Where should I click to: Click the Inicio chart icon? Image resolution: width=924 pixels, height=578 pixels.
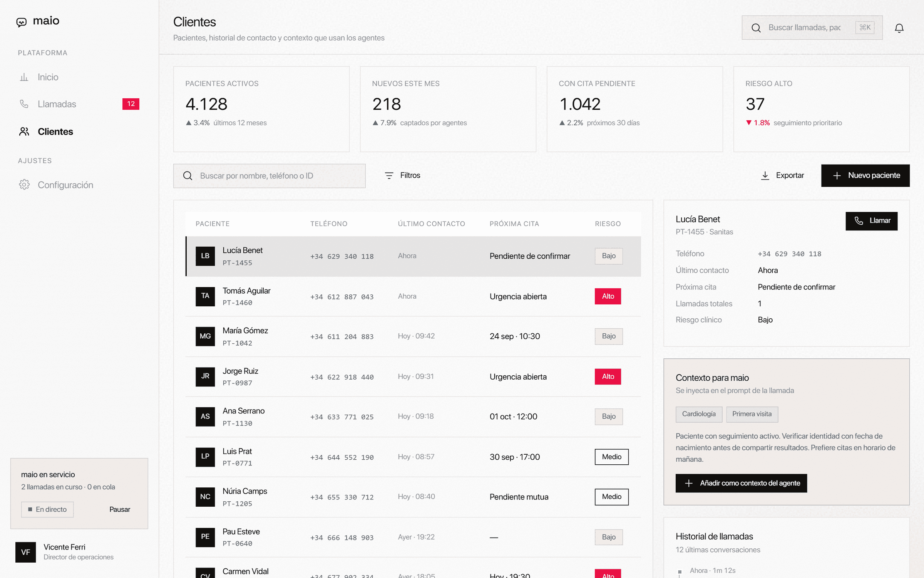pos(24,77)
